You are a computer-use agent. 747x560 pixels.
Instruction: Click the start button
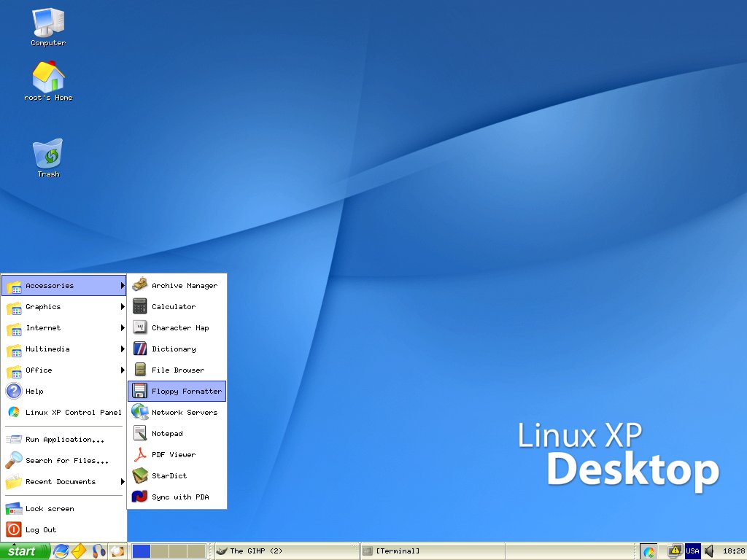coord(25,551)
